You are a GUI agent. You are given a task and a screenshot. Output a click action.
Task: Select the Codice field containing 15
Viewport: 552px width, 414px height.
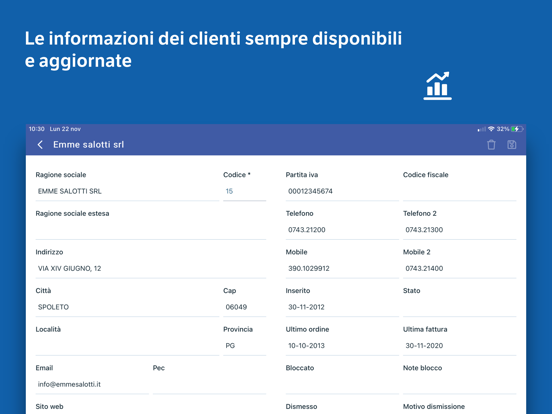pos(244,192)
